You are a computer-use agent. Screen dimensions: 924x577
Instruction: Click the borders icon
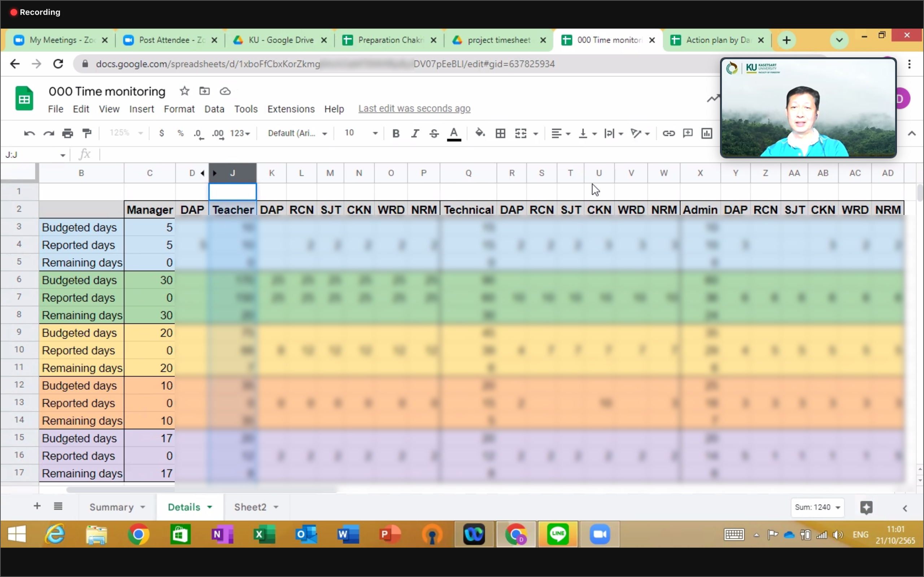[x=500, y=133]
